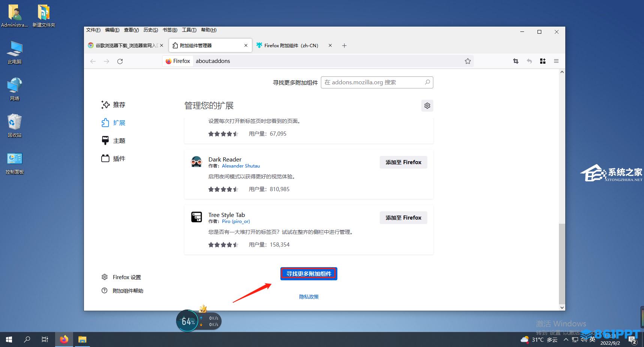Click the page vertical scrollbar thumb
Image resolution: width=644 pixels, height=347 pixels.
tap(562, 264)
